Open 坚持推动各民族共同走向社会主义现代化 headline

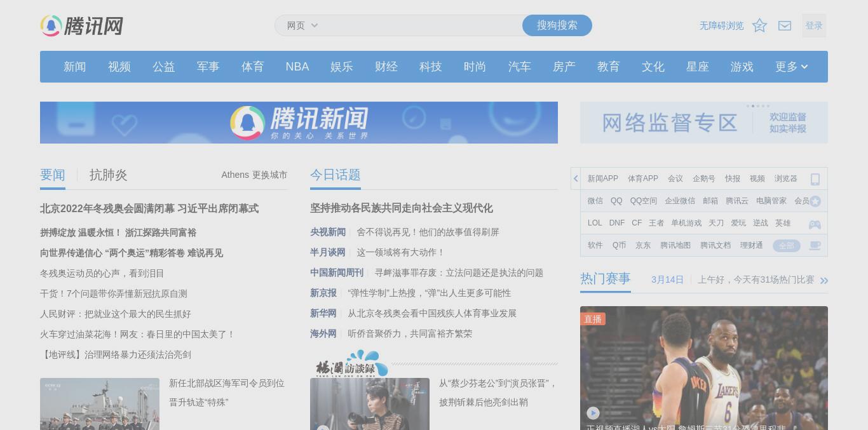pos(402,208)
